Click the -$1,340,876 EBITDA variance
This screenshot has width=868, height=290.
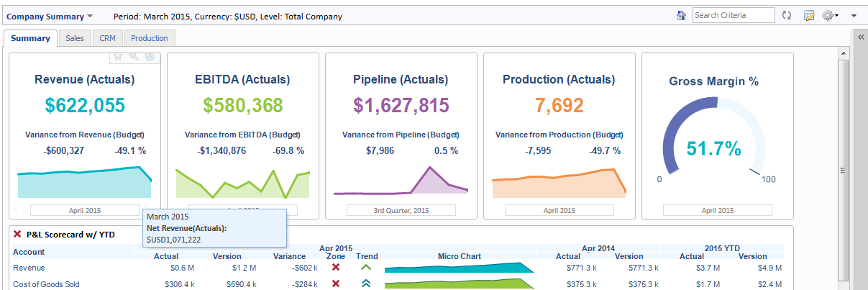coord(221,150)
